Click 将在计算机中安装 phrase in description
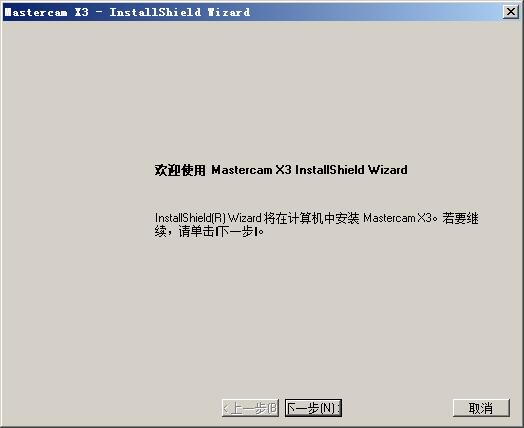 [311, 218]
